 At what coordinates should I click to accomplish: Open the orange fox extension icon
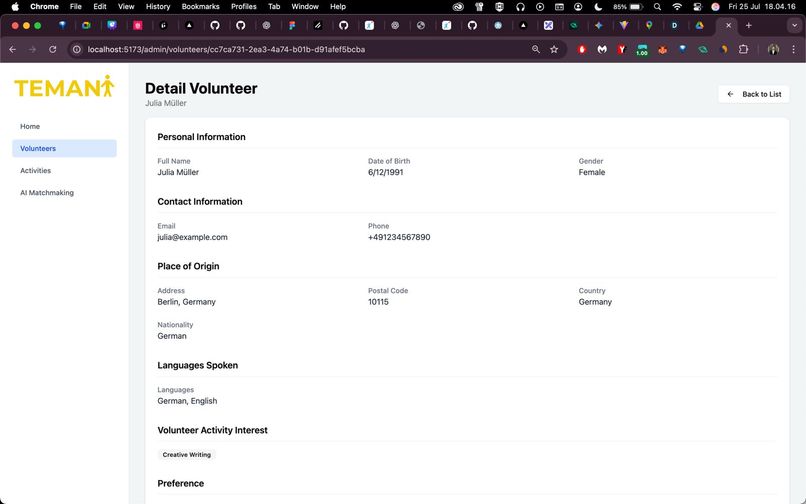tap(663, 49)
